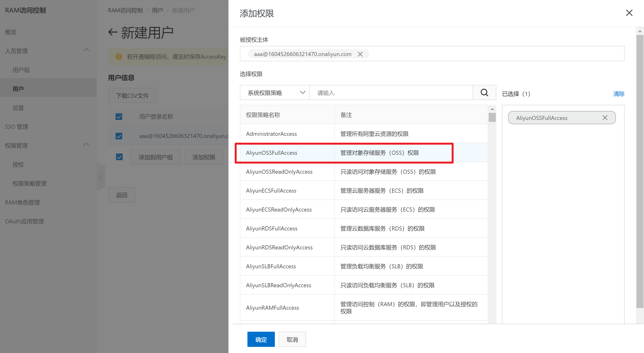The image size is (644, 353).
Task: Click the 确定 button
Action: tap(261, 340)
